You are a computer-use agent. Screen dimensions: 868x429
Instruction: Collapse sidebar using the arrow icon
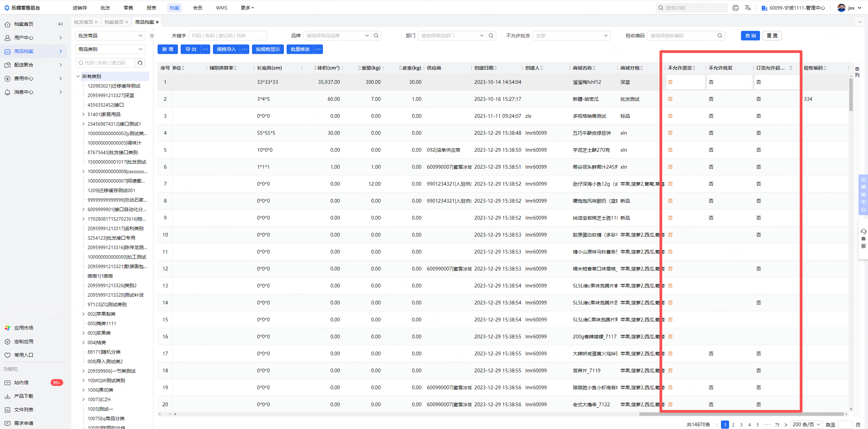pos(60,24)
